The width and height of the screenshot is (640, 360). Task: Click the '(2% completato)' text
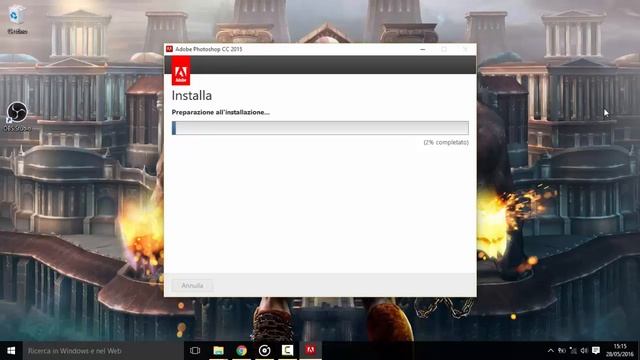(x=446, y=142)
